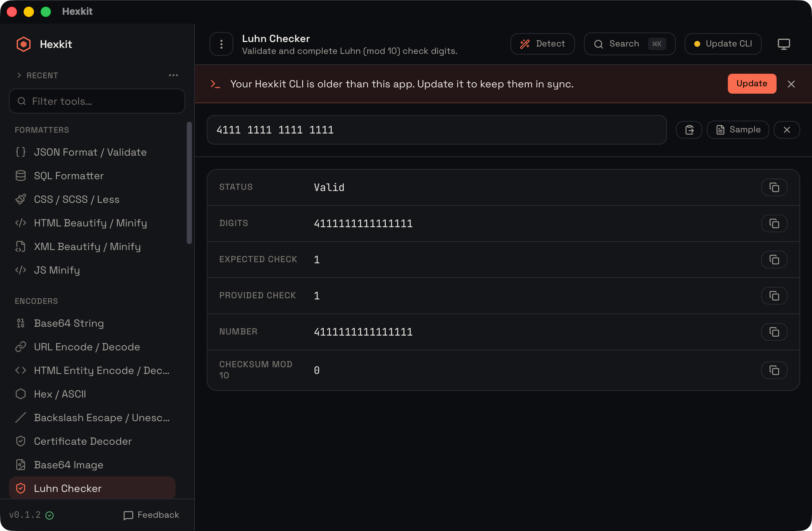Image resolution: width=812 pixels, height=531 pixels.
Task: Click the v0.1.2 version label
Action: tap(25, 515)
